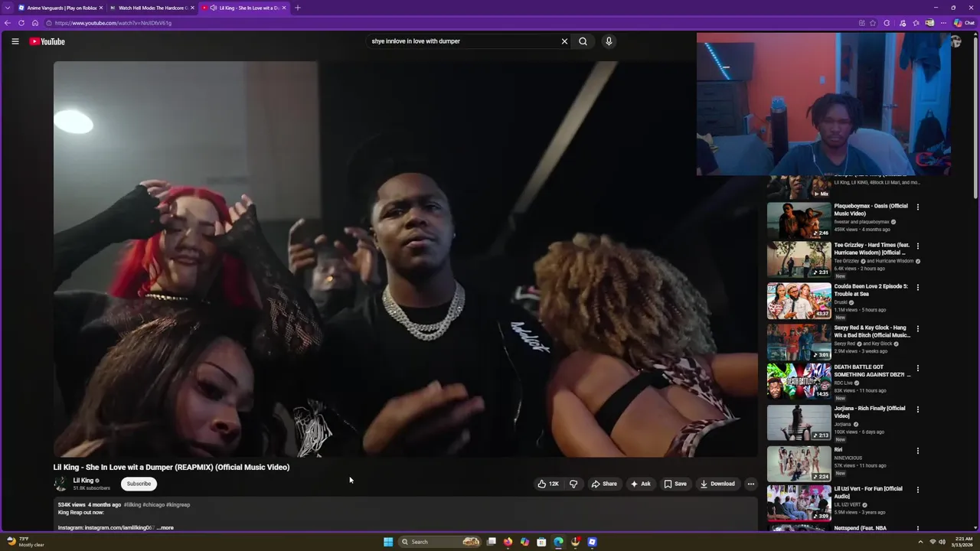980x551 pixels.
Task: Open DEATH BATTLE video title
Action: click(872, 371)
